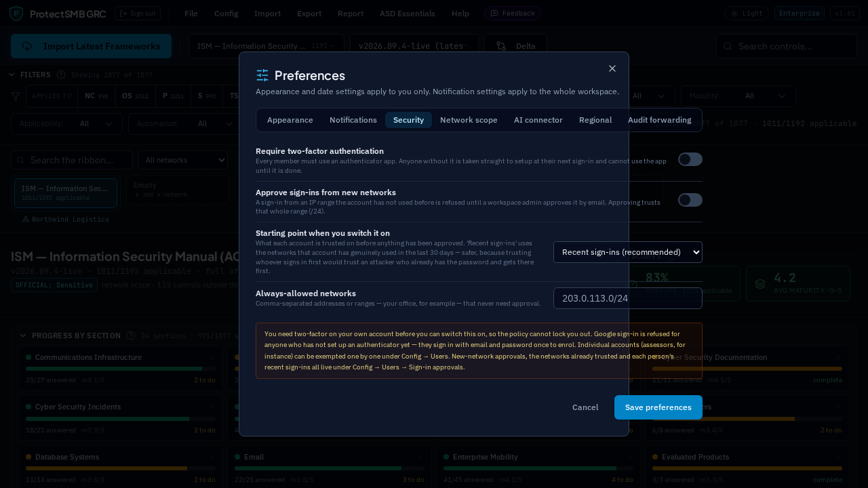Edit the Always-allowed networks field
Image resolution: width=868 pixels, height=488 pixels.
tap(628, 298)
